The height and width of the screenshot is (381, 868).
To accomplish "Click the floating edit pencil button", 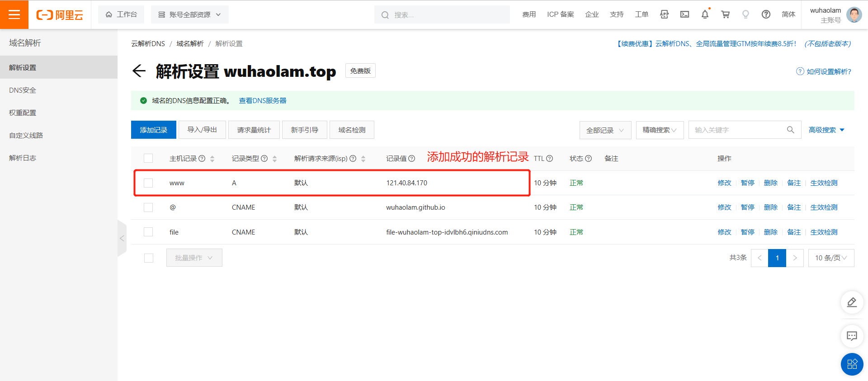I will click(852, 302).
